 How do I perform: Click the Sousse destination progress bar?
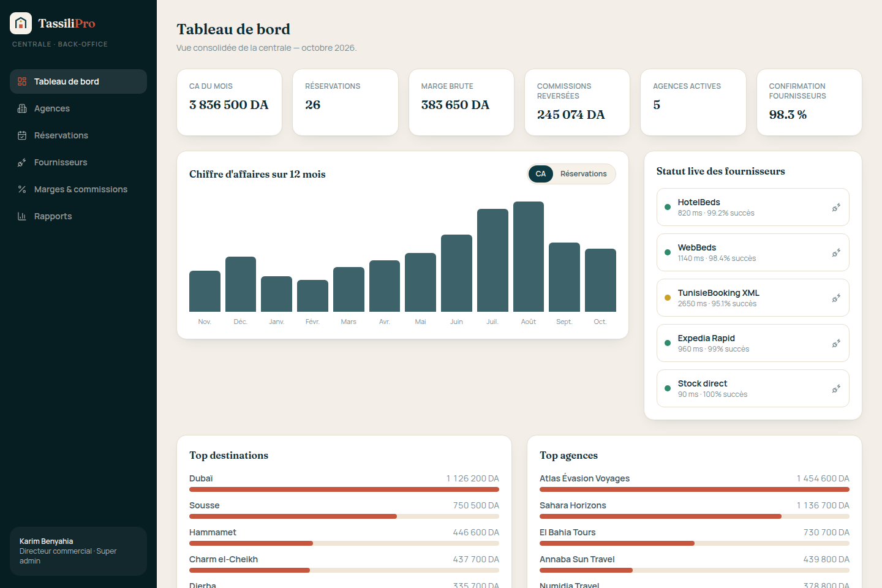pos(344,516)
